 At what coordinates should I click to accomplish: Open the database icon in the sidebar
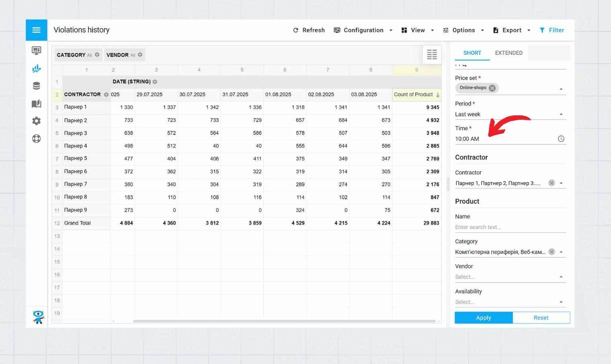[x=36, y=86]
